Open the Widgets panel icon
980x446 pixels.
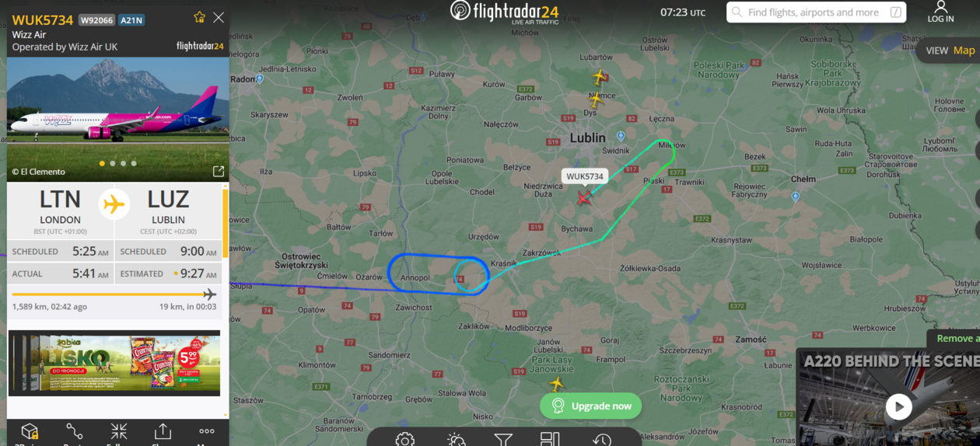550,440
